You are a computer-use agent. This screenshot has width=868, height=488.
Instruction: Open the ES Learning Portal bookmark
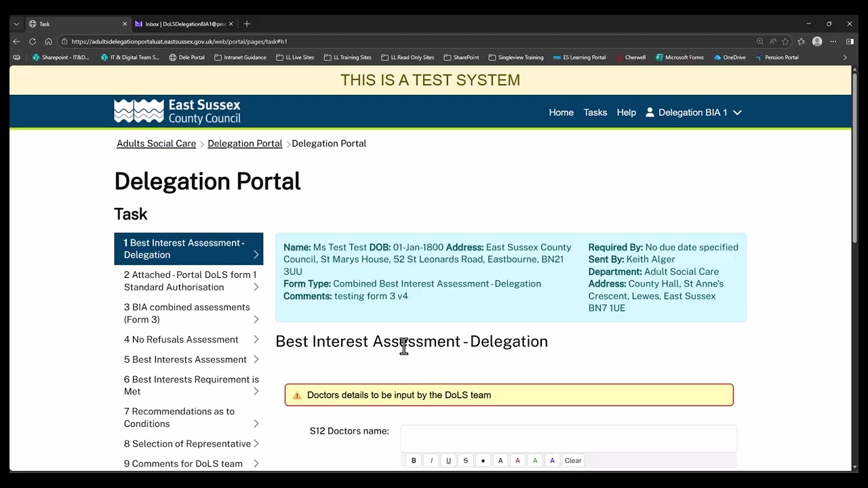tap(579, 58)
